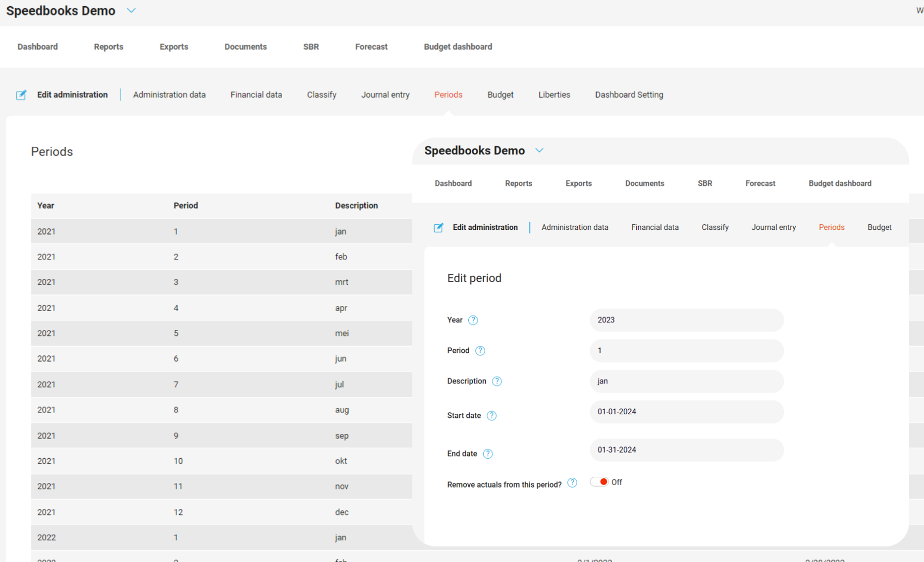Expand the Speedbooks Demo dropdown in overlay panel
Viewport: 924px width, 562px height.
coord(539,150)
